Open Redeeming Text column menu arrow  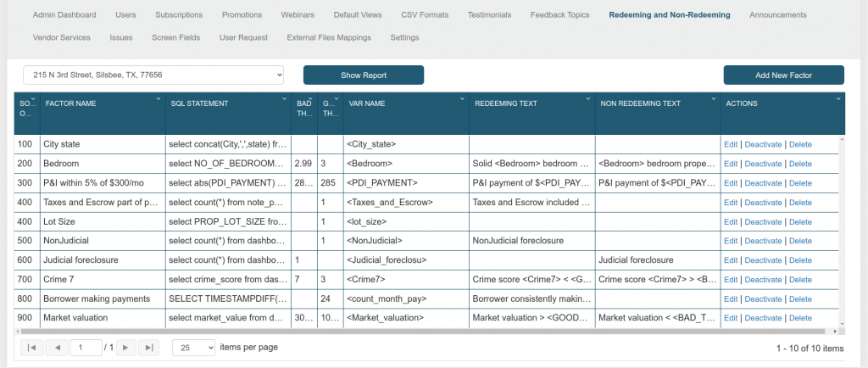(589, 99)
